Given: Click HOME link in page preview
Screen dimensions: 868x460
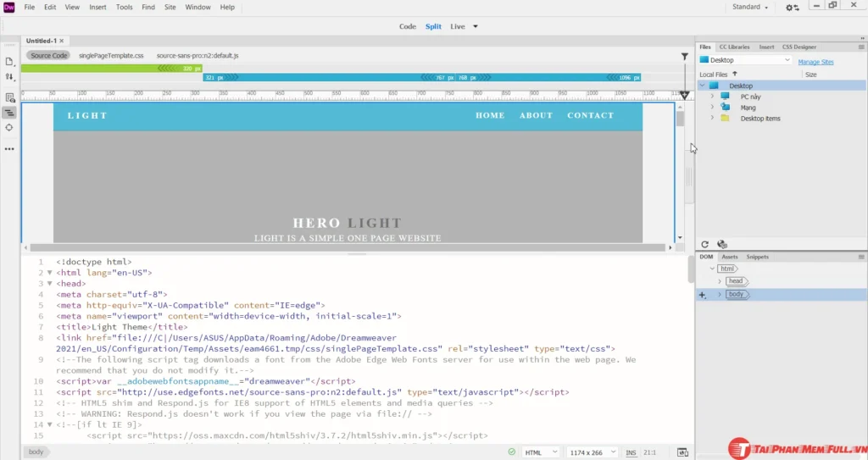Looking at the screenshot, I should [x=490, y=115].
